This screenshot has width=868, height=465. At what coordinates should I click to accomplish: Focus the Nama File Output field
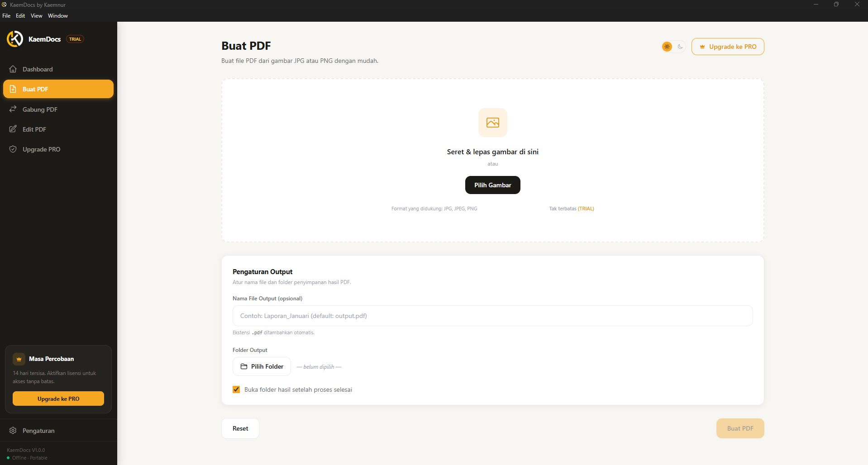pos(493,316)
